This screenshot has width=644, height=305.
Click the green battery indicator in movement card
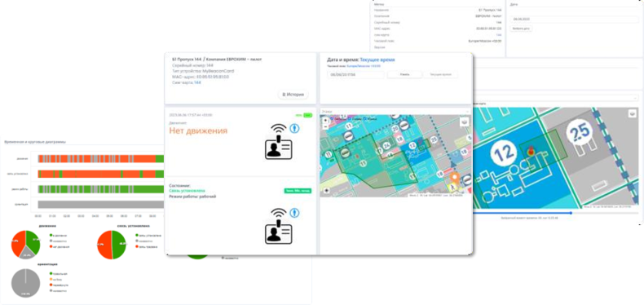click(x=307, y=116)
